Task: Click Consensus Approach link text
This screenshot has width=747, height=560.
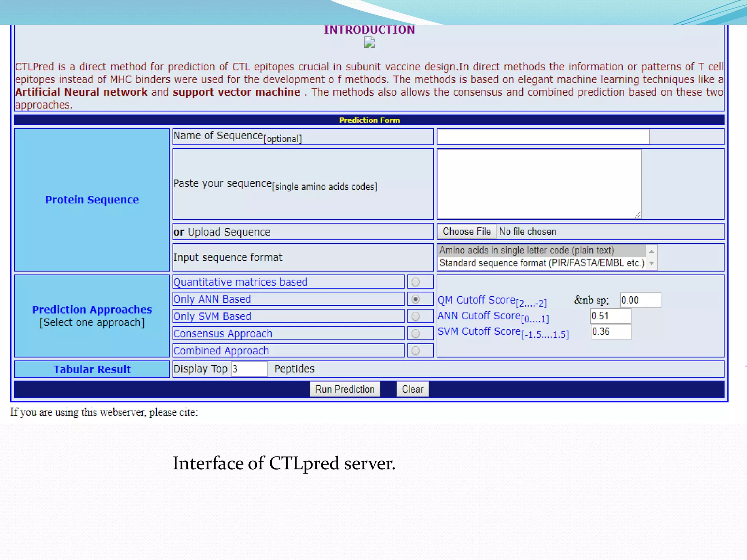Action: (x=223, y=333)
